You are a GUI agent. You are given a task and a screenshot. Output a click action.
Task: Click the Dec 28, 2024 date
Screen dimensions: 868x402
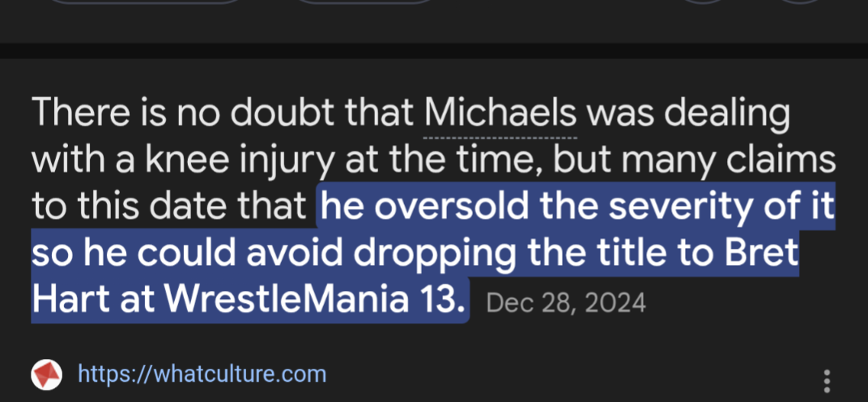[x=566, y=304]
